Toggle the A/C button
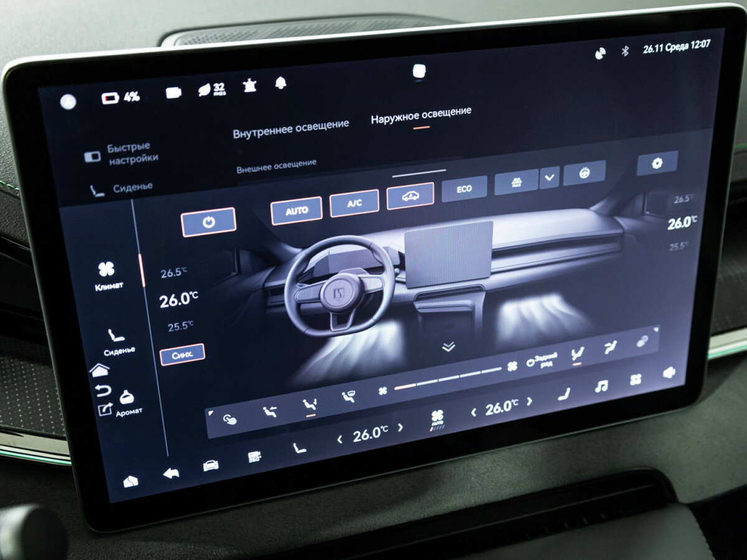The image size is (747, 560). click(354, 203)
